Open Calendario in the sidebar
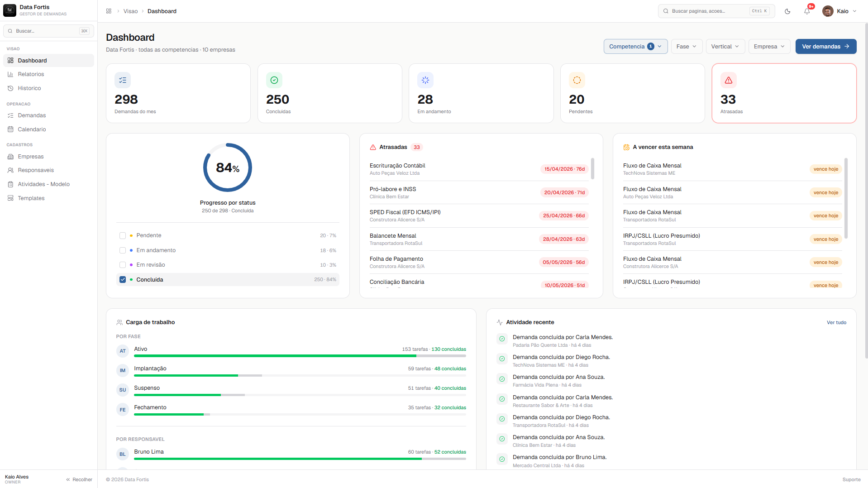Screen dimensions: 868x488 pyautogui.click(x=49, y=129)
